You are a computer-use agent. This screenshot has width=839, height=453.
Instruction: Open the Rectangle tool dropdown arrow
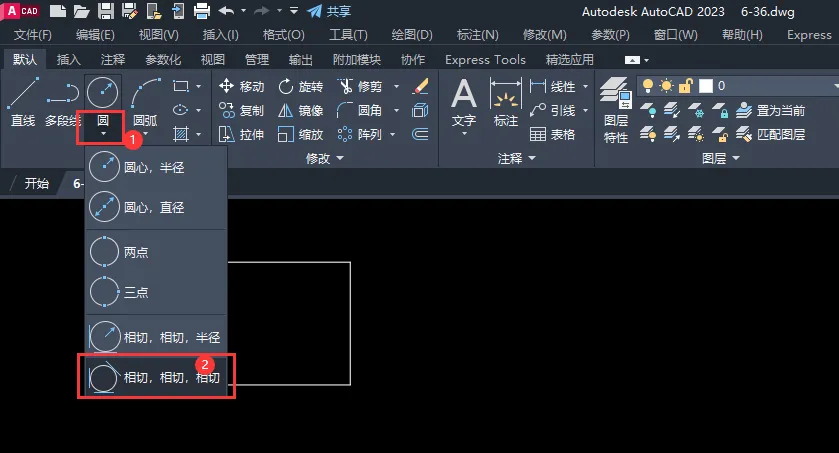[x=199, y=86]
